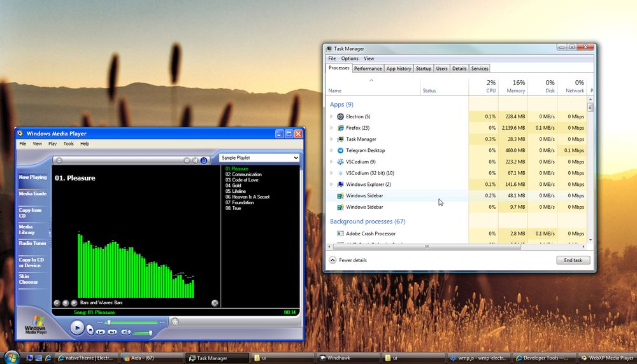Screen dimensions: 637x364
Task: Toggle the menu bar show/hide button
Action: point(59,160)
